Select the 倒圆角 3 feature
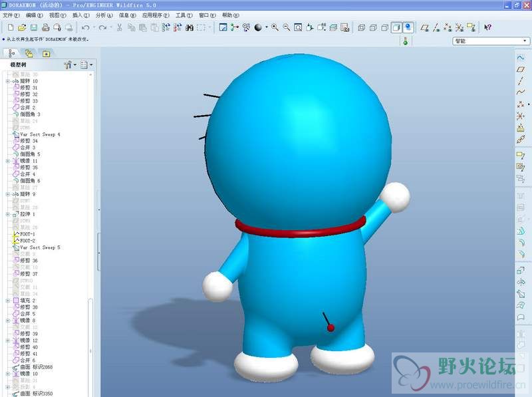The height and width of the screenshot is (397, 532). tap(27, 114)
